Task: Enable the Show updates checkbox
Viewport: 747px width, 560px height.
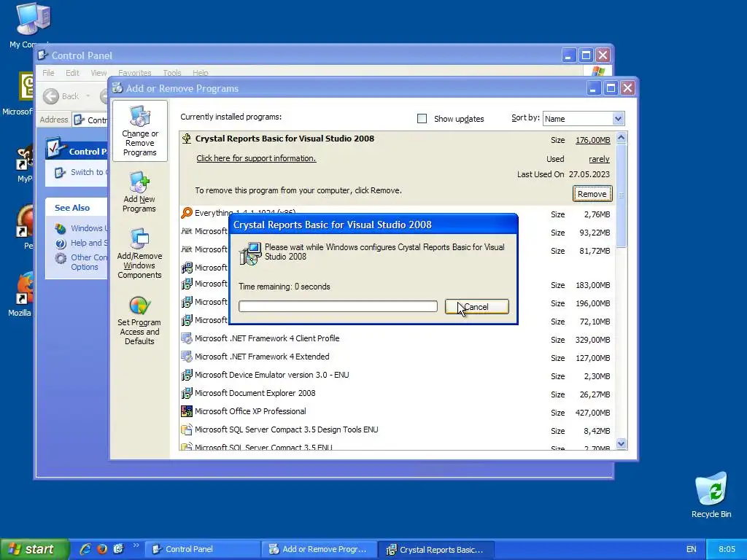Action: pos(422,119)
